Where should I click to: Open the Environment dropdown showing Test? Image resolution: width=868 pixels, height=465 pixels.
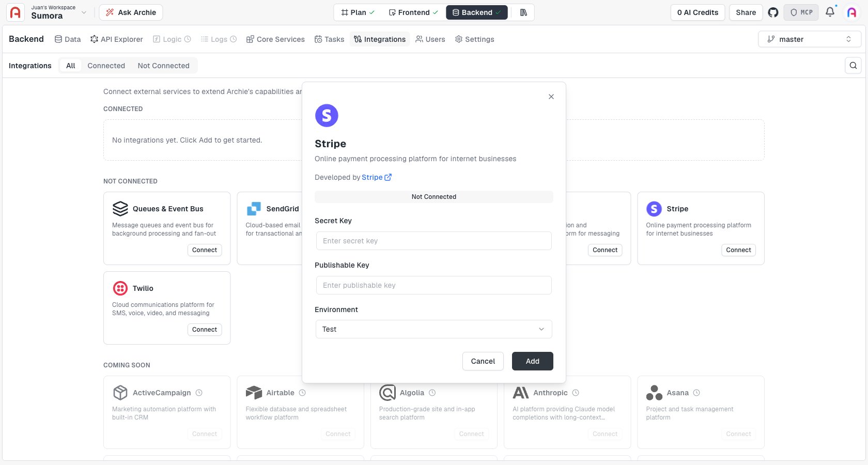pyautogui.click(x=434, y=329)
